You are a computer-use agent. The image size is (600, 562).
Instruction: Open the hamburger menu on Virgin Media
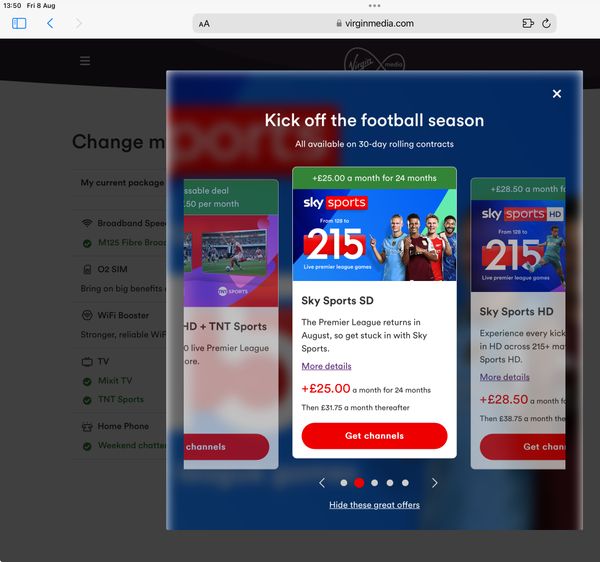(85, 61)
